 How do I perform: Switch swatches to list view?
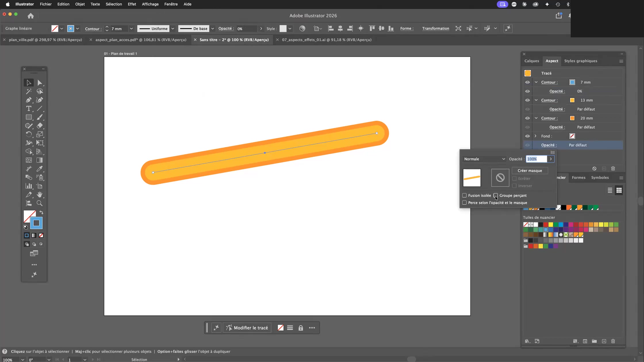pos(610,190)
